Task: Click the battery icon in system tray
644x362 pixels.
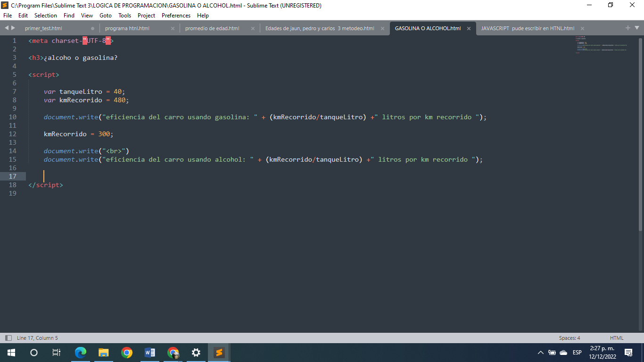Action: click(552, 353)
